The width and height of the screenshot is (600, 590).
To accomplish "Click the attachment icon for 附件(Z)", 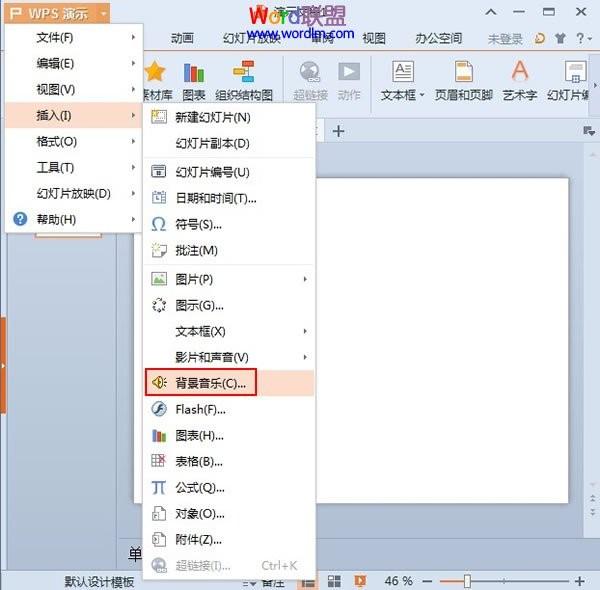I will tap(159, 539).
